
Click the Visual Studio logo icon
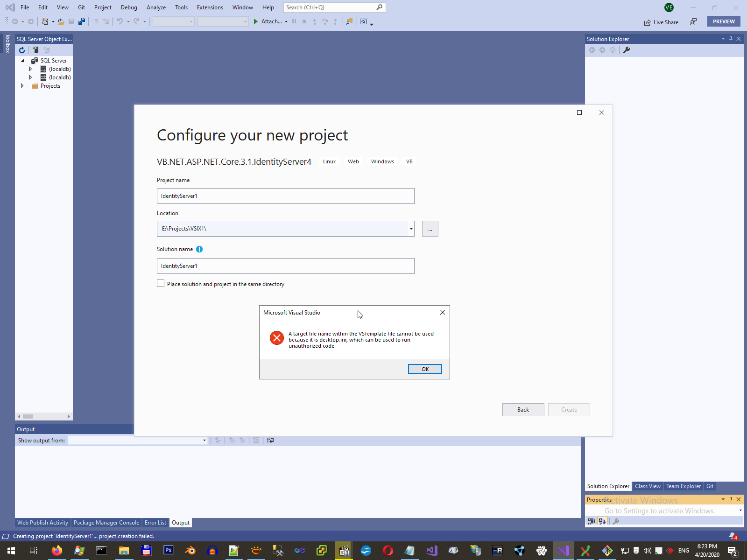[10, 7]
